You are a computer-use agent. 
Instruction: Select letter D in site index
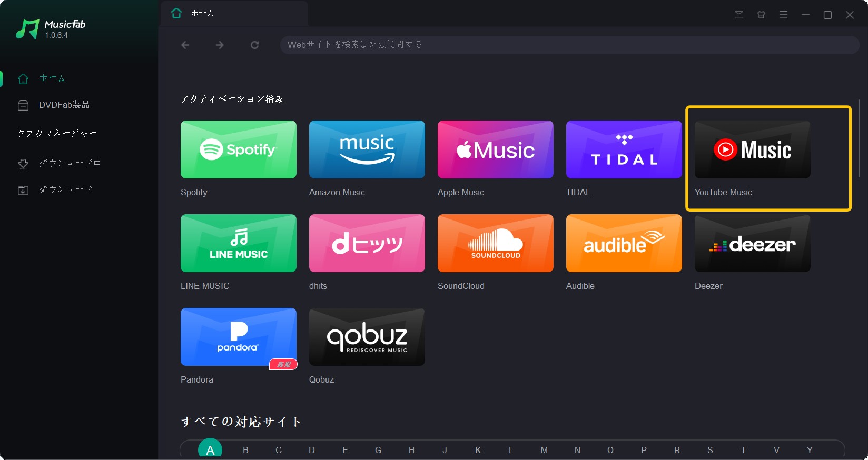click(312, 450)
